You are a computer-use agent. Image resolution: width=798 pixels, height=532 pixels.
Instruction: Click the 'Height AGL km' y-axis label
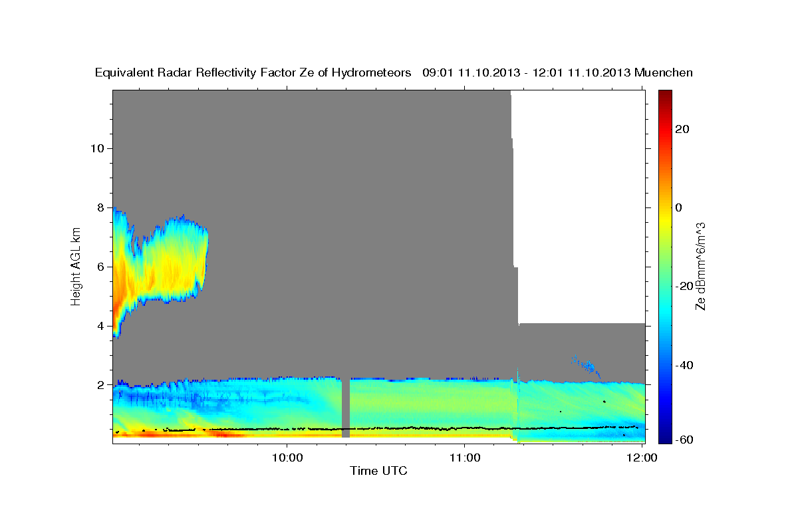(x=76, y=266)
